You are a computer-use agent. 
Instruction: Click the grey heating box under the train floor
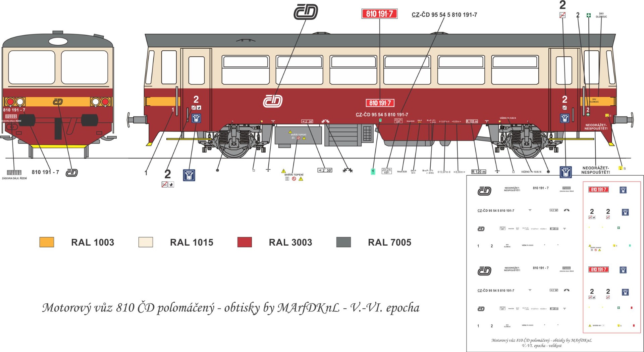click(x=298, y=135)
